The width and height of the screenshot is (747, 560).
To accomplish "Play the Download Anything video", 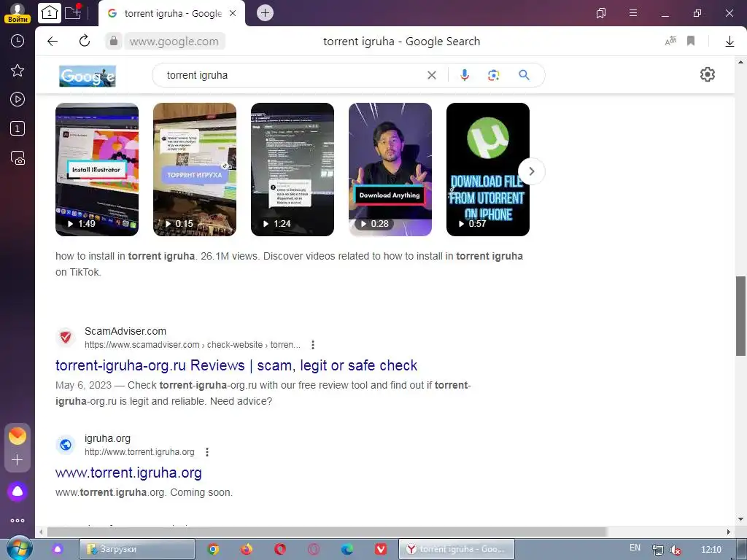I will click(x=390, y=169).
